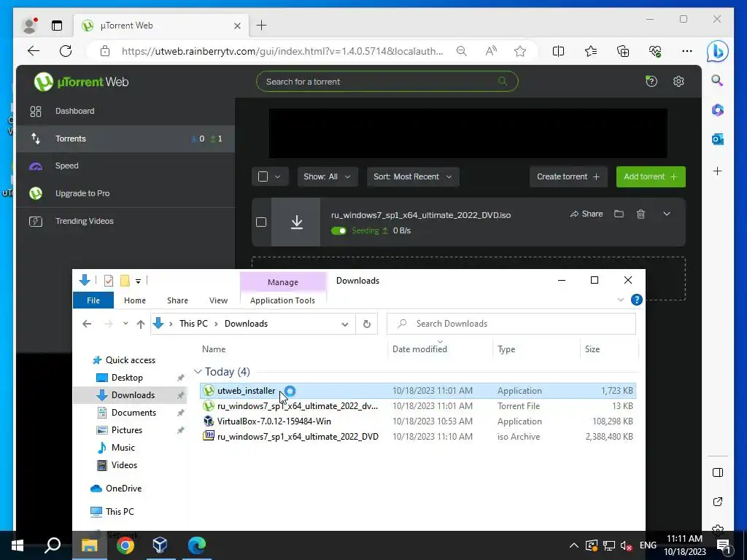Click Explorer help question mark
This screenshot has width=747, height=560.
636,300
